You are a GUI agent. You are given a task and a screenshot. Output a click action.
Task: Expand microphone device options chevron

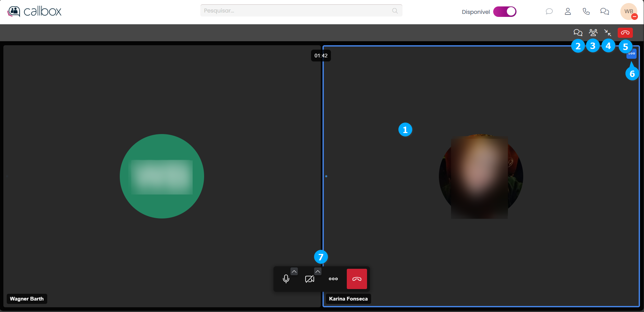click(294, 271)
